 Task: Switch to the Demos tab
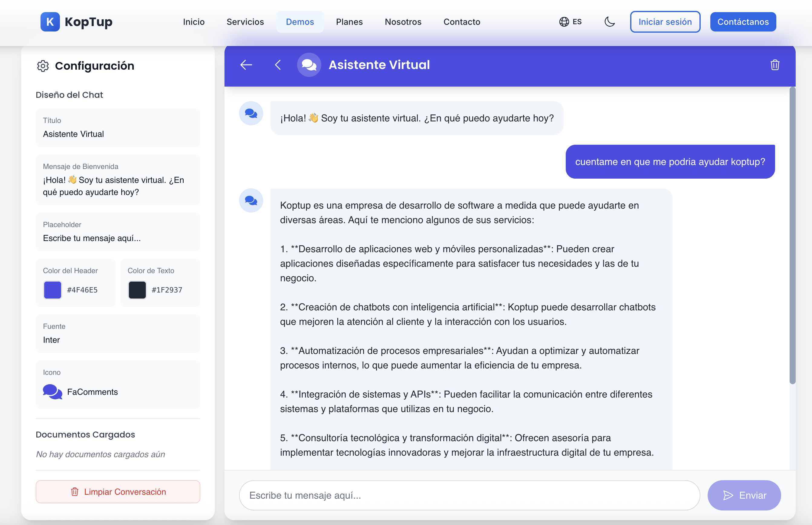(x=300, y=21)
